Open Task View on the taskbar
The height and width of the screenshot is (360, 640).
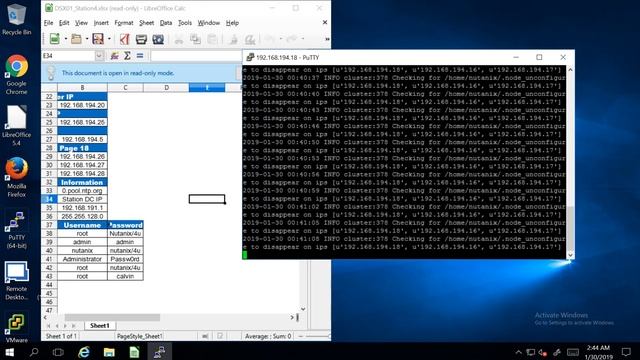click(x=58, y=352)
